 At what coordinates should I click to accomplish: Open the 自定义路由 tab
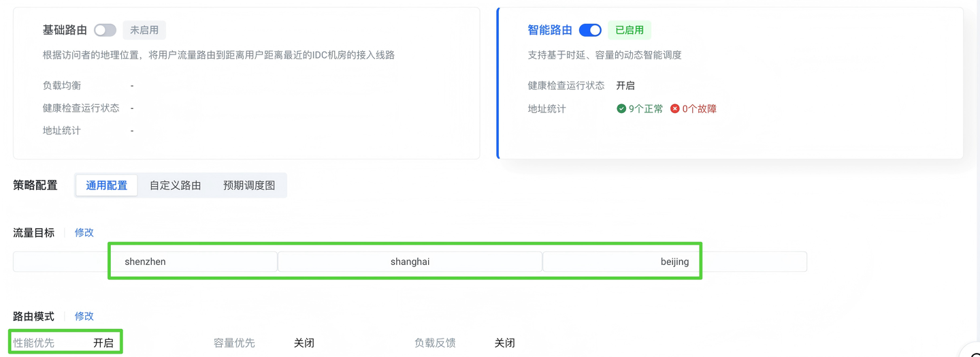(x=176, y=185)
